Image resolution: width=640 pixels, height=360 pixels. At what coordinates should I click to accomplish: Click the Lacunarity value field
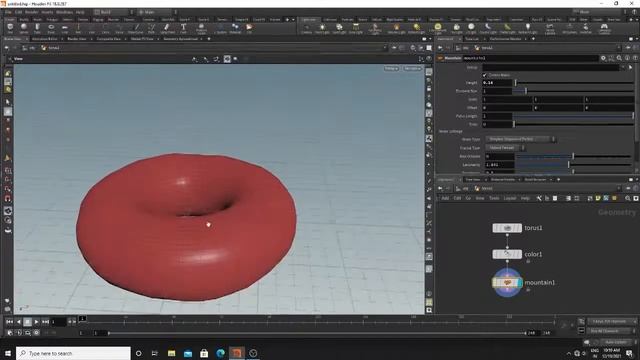[500, 165]
